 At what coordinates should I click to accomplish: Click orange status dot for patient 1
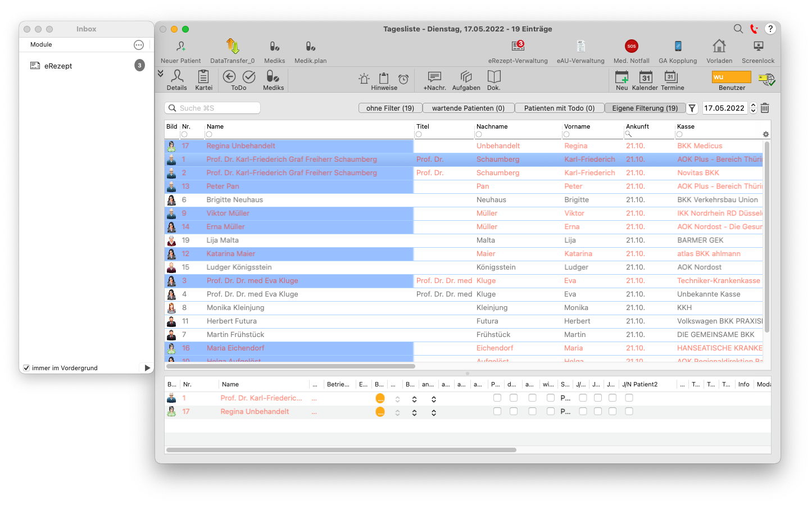pos(380,398)
